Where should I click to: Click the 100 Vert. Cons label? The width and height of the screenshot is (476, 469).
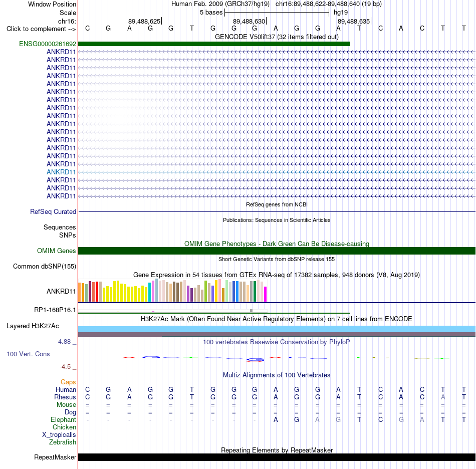pyautogui.click(x=28, y=354)
